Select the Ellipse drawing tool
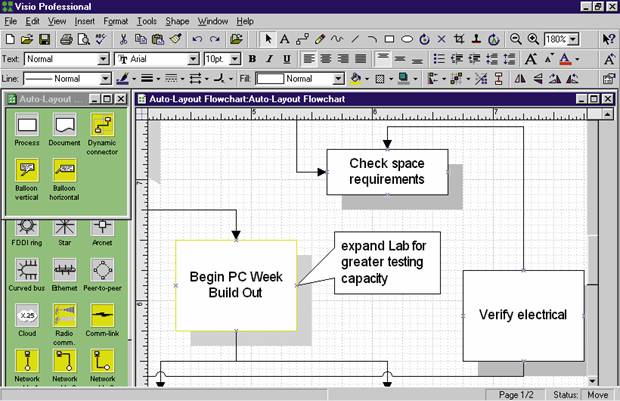The image size is (620, 401). (407, 39)
